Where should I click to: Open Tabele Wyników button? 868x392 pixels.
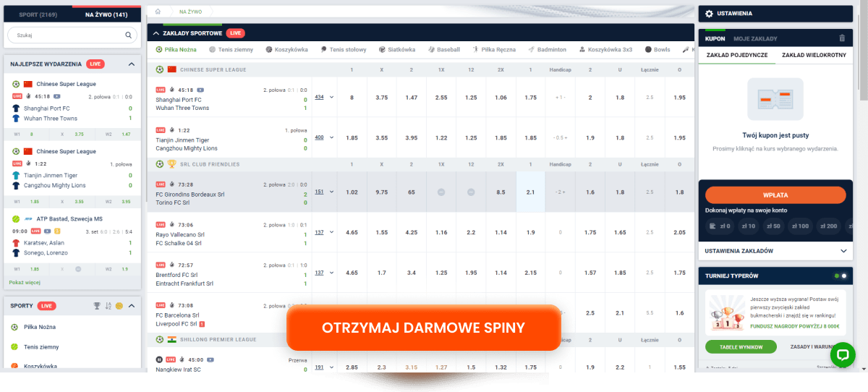click(x=741, y=347)
